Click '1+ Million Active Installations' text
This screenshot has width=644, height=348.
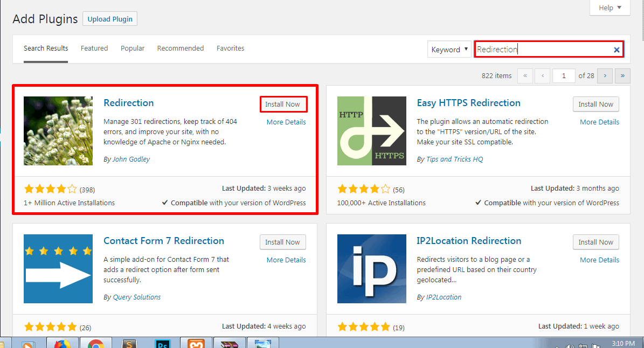70,203
